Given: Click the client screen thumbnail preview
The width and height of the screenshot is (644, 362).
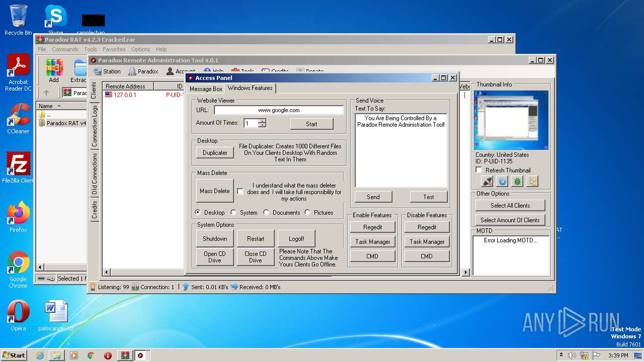Looking at the screenshot, I should [511, 120].
